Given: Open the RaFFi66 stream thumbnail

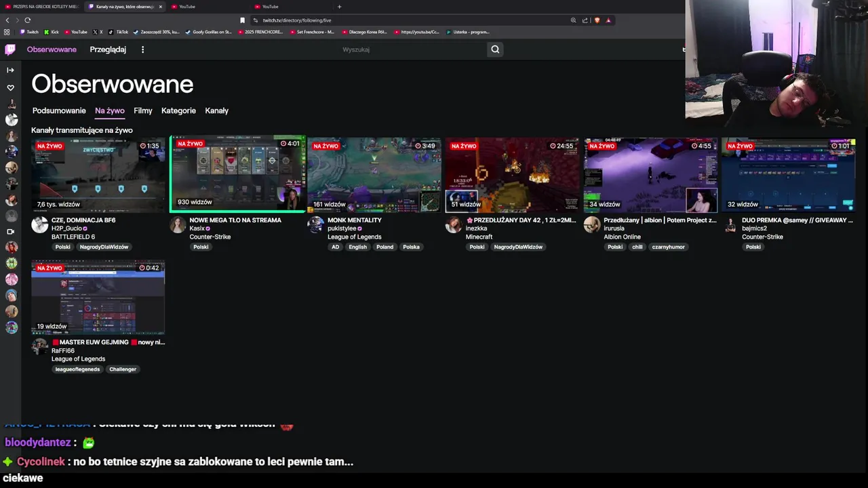Looking at the screenshot, I should pyautogui.click(x=98, y=298).
